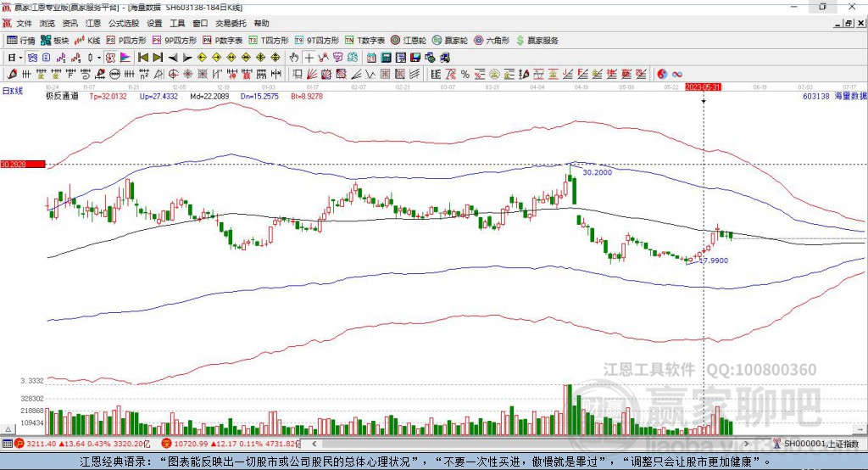
Task: Click the 沪 Shanghai index status icon
Action: pos(19,444)
